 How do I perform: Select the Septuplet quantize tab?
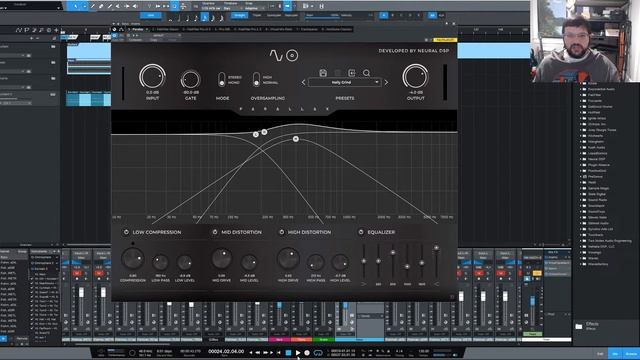click(291, 16)
